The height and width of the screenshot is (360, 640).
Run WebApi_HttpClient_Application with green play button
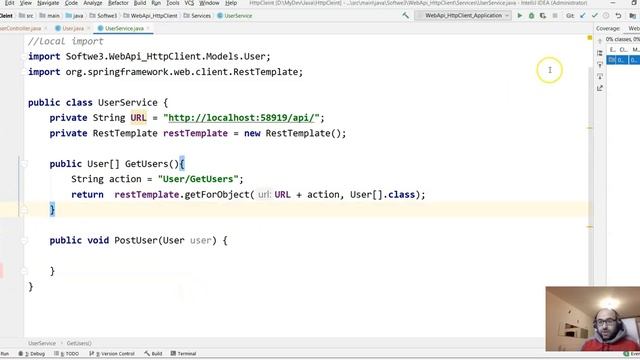[x=520, y=16]
